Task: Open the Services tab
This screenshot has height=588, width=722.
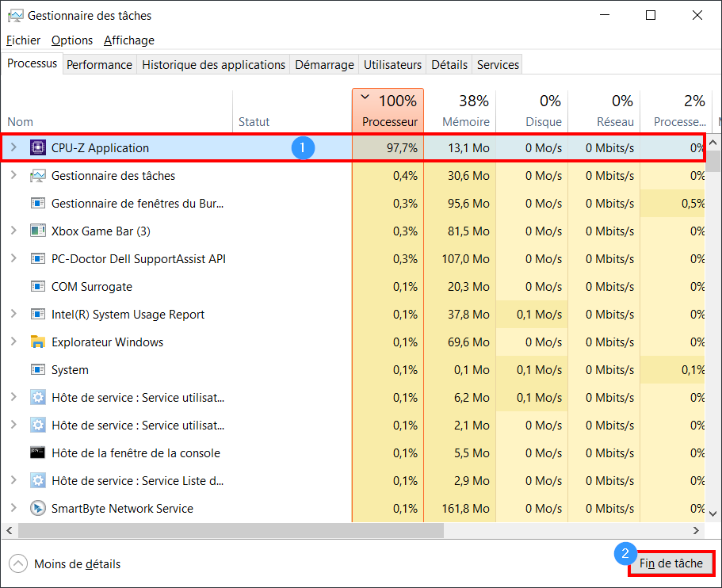Action: (498, 65)
